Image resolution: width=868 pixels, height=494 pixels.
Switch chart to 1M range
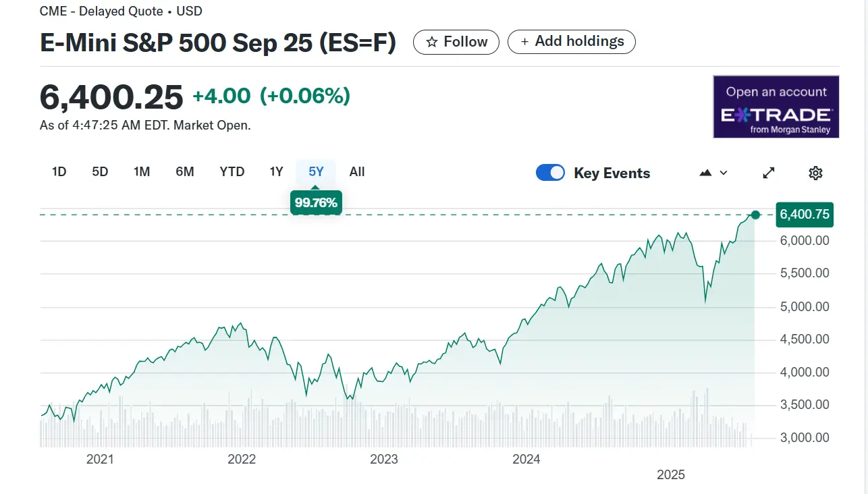pyautogui.click(x=142, y=172)
